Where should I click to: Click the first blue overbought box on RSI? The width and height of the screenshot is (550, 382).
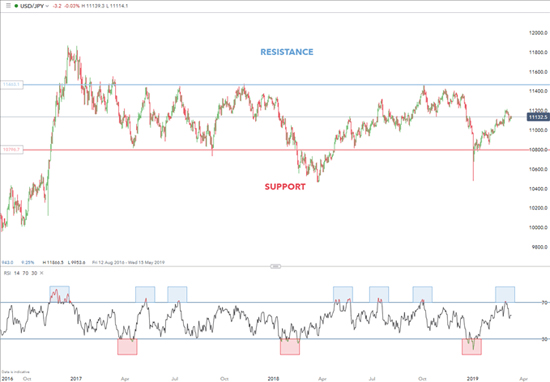(59, 294)
